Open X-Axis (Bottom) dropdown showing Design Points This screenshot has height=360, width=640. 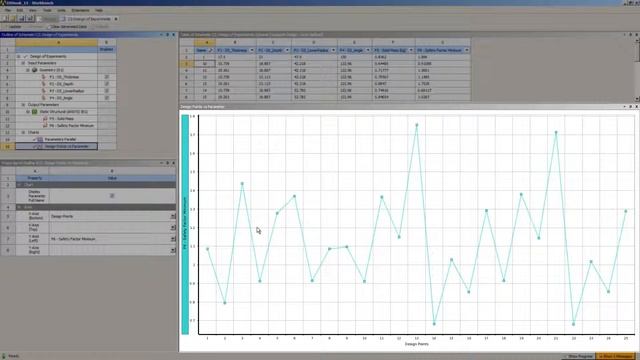click(x=173, y=216)
